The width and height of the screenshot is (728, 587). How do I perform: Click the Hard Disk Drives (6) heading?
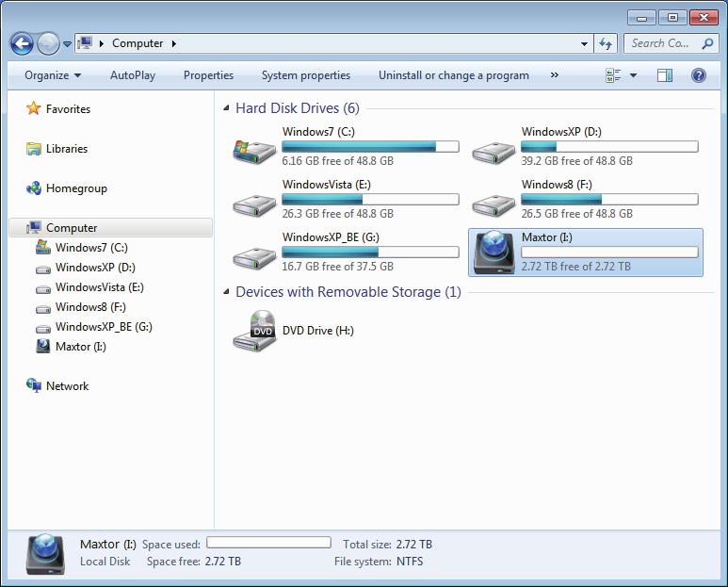tap(298, 108)
